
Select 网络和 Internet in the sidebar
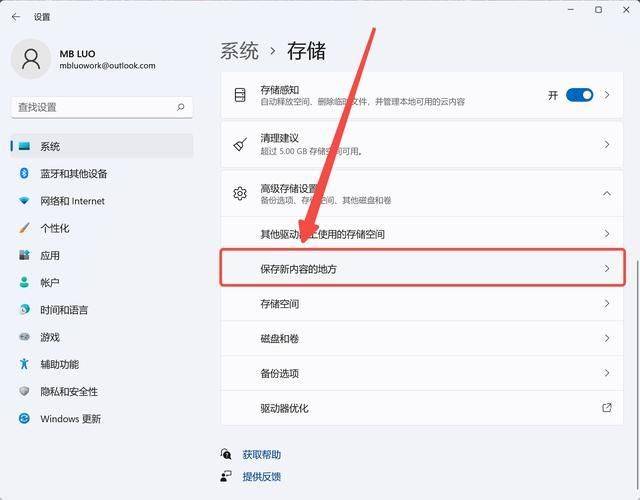(x=102, y=201)
